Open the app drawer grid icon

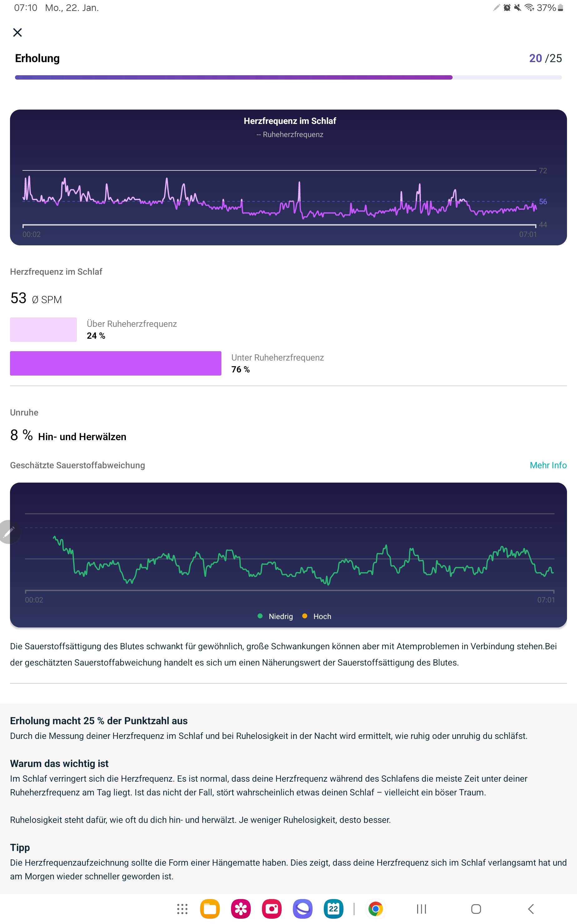click(182, 909)
